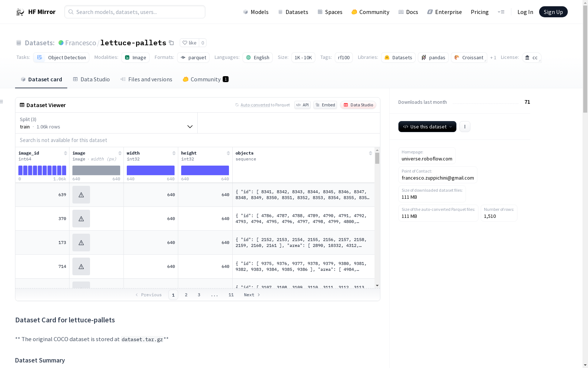
Task: Open Spaces in the top navigation
Action: (x=330, y=12)
